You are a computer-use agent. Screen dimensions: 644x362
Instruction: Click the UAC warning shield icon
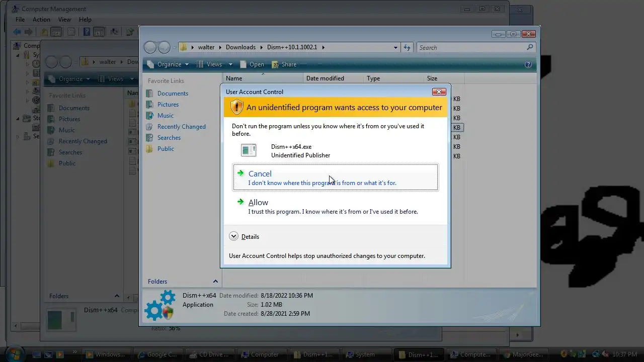pos(236,107)
